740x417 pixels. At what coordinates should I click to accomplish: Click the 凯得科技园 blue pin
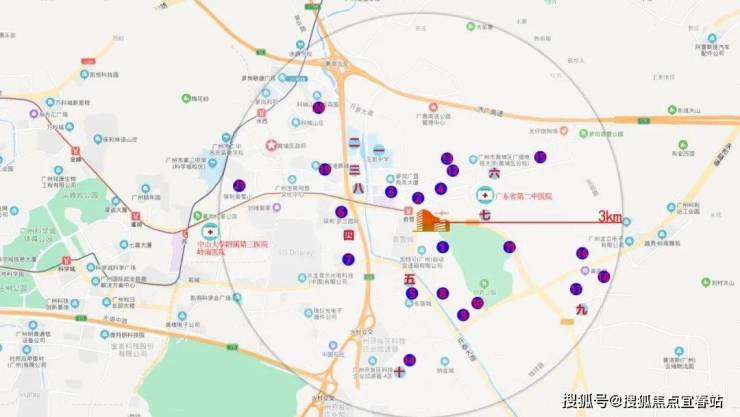pyautogui.click(x=84, y=74)
